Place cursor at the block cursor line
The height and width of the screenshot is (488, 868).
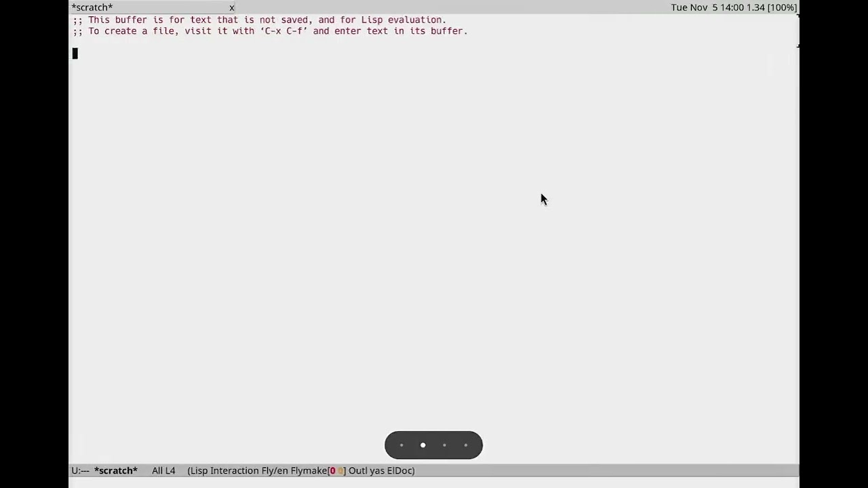(x=75, y=54)
